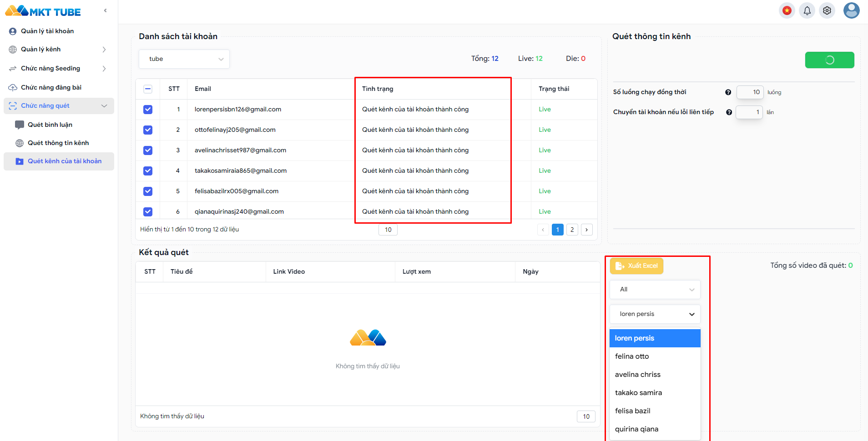Go to Quét thông tin kênh submenu
The width and height of the screenshot is (868, 441).
click(x=58, y=143)
